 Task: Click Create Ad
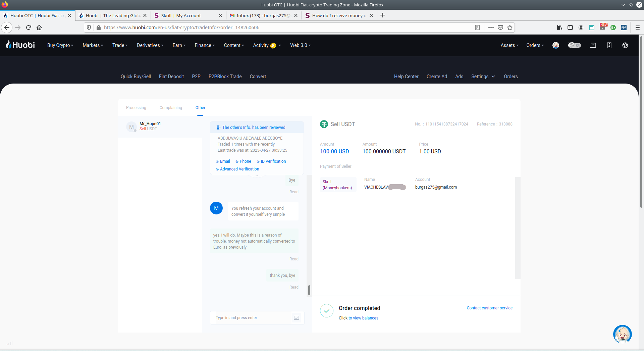pyautogui.click(x=437, y=77)
